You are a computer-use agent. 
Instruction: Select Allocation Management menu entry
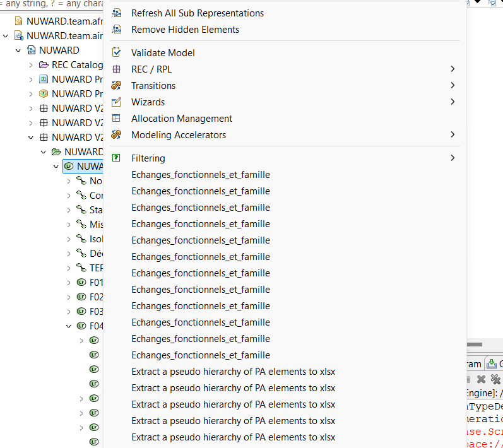182,119
